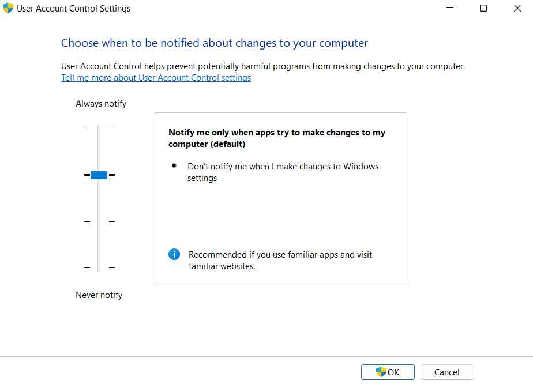This screenshot has height=392, width=533.
Task: Choose the second-lowest notification level tick mark
Action: [x=99, y=221]
